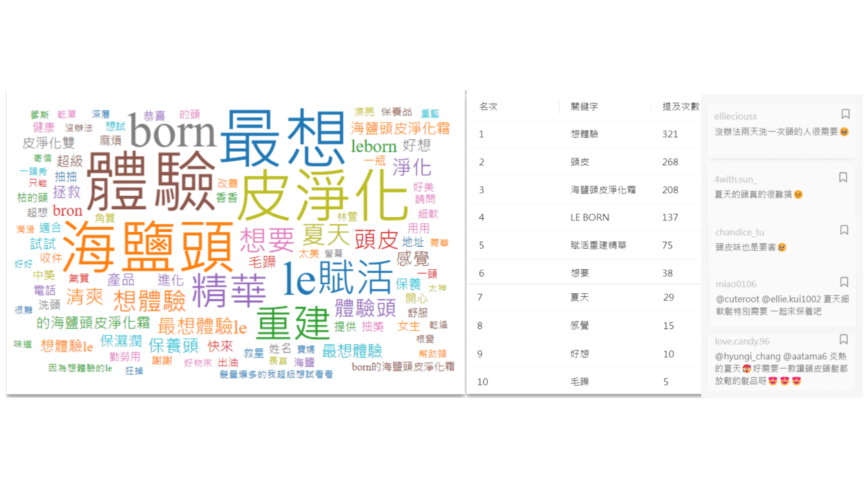The height and width of the screenshot is (488, 868).
Task: Click mention count 321
Action: coord(670,134)
